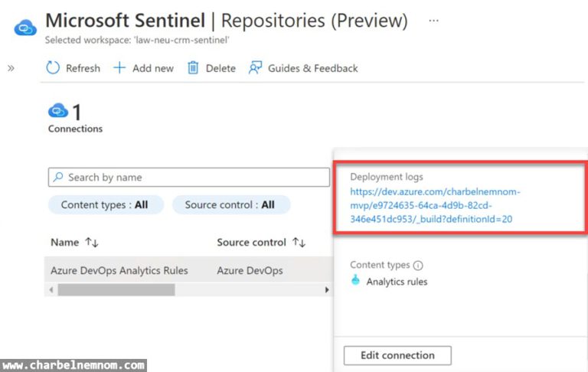The image size is (588, 372).
Task: Click the Edit connection button
Action: pyautogui.click(x=397, y=355)
